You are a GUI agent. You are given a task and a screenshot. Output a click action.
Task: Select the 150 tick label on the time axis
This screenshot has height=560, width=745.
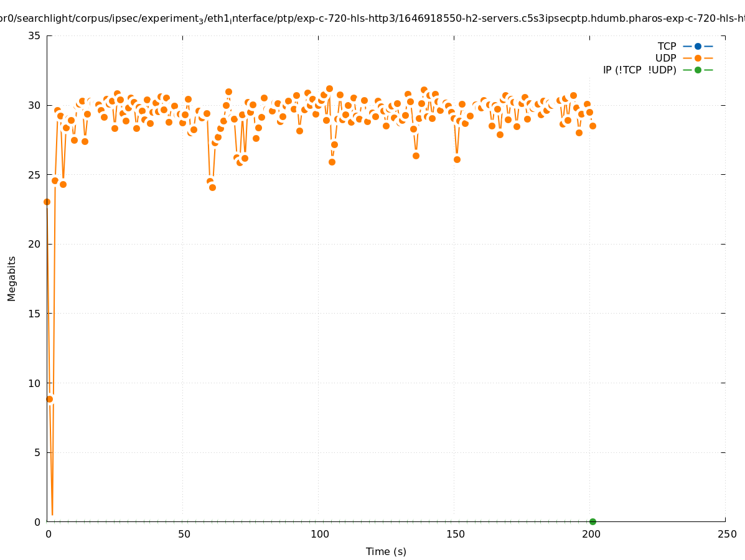(455, 534)
